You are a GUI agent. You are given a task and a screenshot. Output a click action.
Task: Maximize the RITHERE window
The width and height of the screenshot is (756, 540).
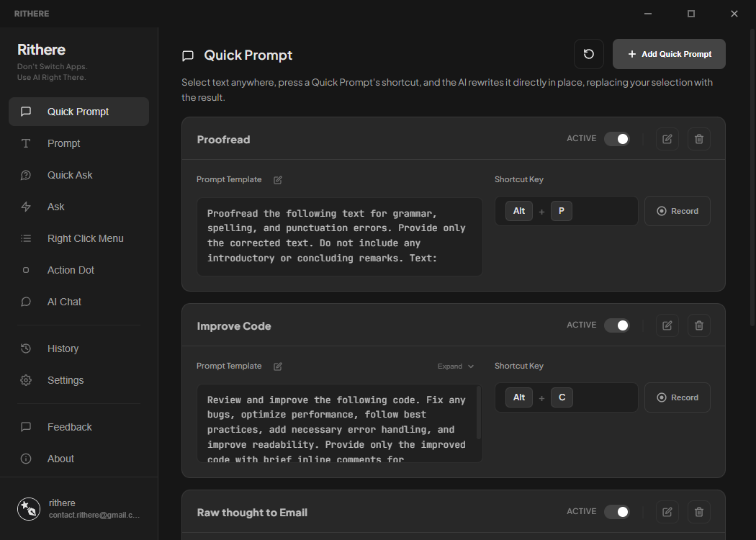pyautogui.click(x=691, y=14)
